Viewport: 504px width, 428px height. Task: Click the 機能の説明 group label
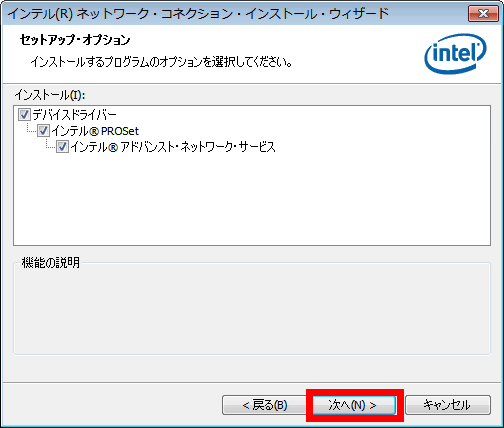[51, 263]
